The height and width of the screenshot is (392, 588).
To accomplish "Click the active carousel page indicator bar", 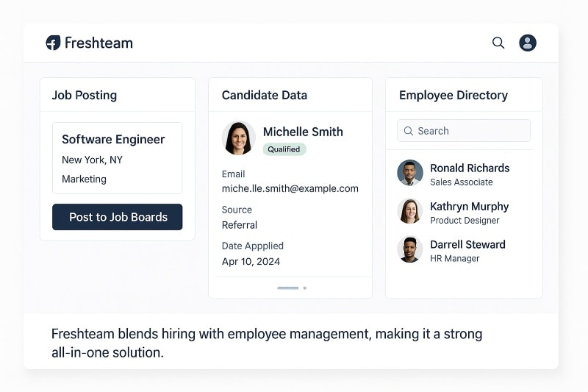I will [288, 288].
